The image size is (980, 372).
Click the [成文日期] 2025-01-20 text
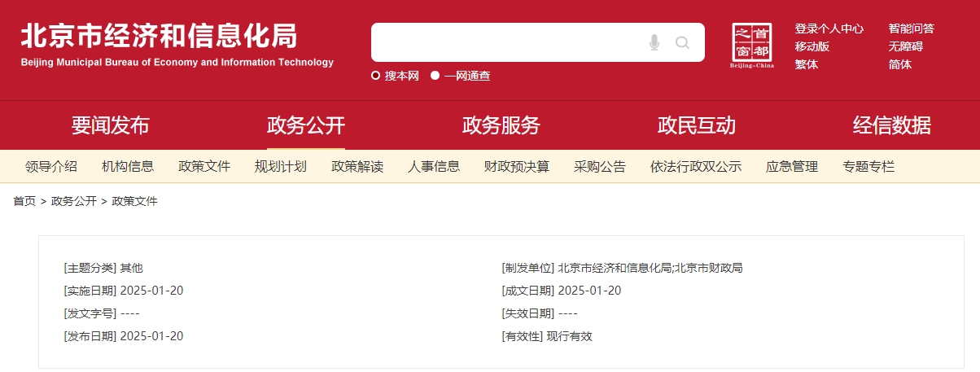click(562, 291)
